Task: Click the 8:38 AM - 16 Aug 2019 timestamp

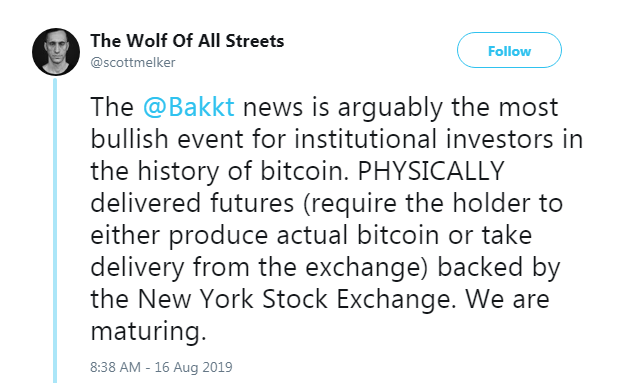Action: tap(161, 367)
